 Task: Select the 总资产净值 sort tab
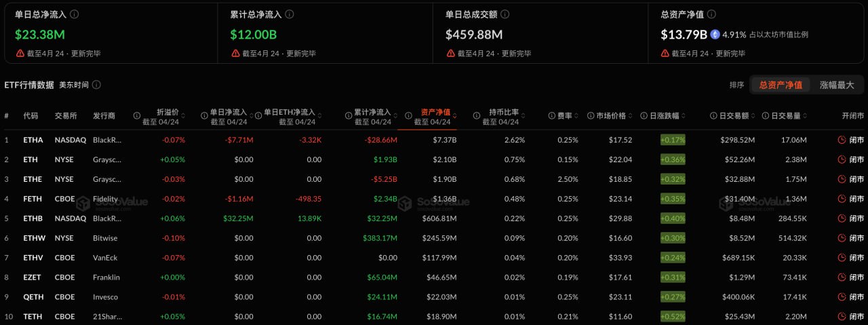(x=781, y=85)
